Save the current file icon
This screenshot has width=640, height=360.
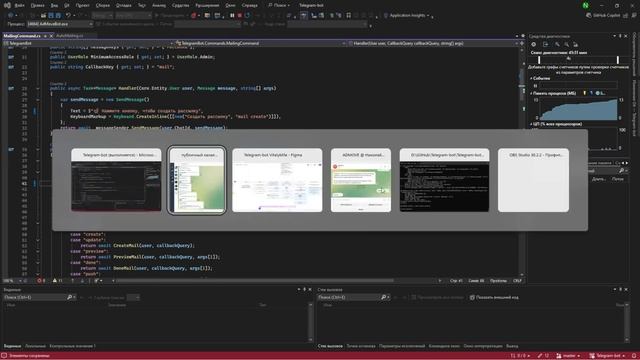click(x=51, y=16)
